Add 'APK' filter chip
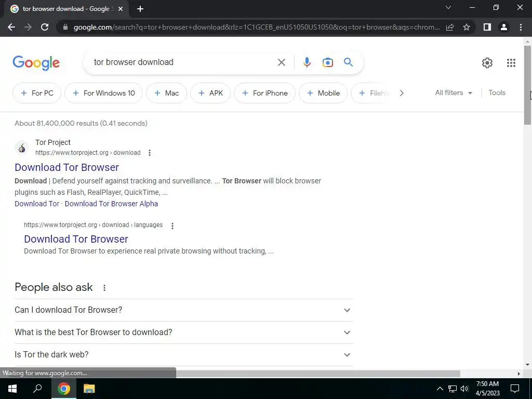 [x=210, y=93]
